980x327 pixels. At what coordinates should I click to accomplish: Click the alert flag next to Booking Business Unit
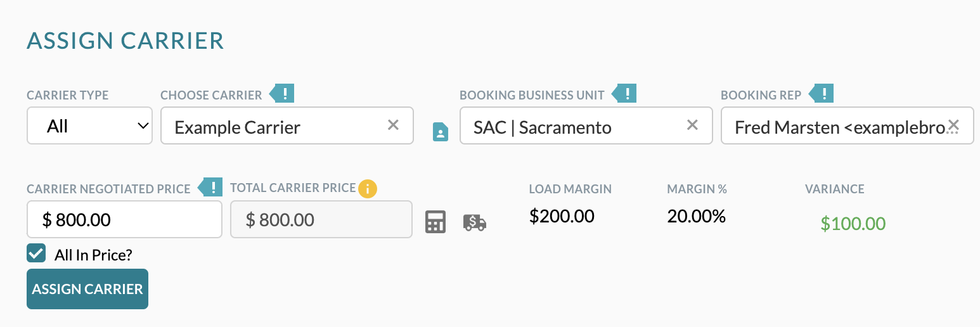(x=624, y=94)
